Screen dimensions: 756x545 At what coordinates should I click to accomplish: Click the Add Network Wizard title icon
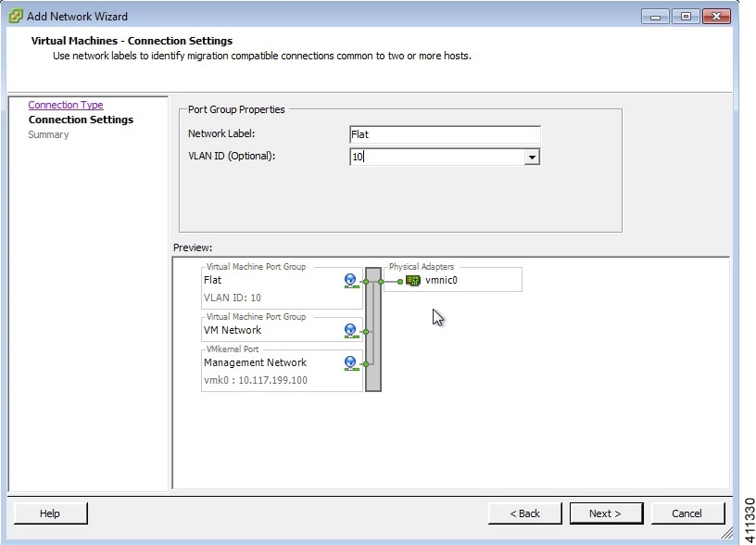coord(16,16)
